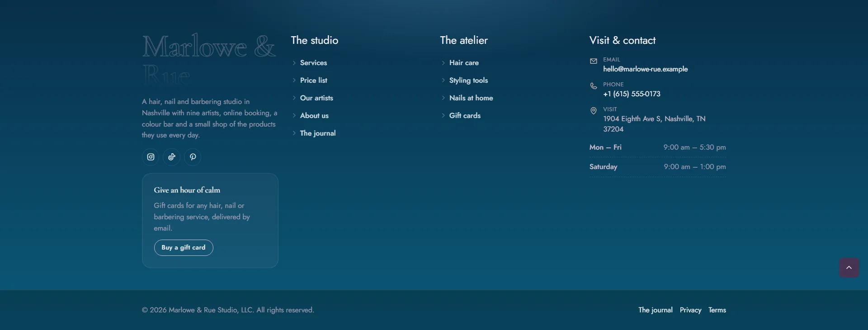Open The journal link in the bottom bar

656,310
